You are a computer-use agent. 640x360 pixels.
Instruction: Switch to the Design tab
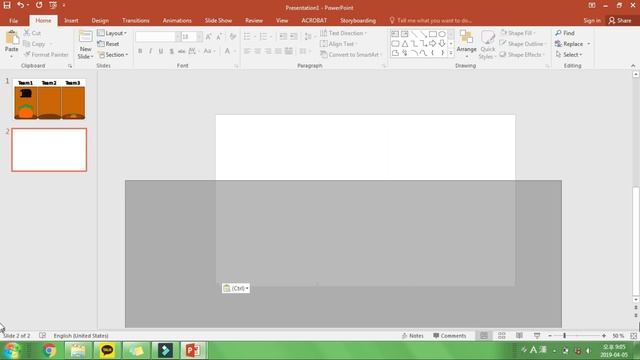coord(100,20)
